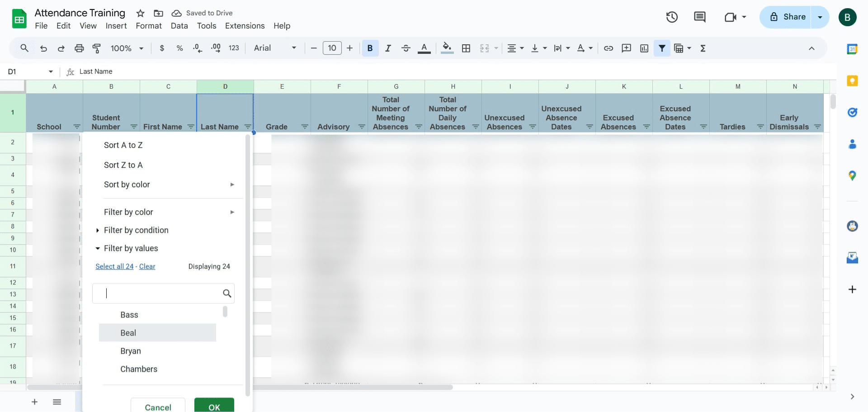
Task: Click the text color underlined A
Action: pos(424,48)
